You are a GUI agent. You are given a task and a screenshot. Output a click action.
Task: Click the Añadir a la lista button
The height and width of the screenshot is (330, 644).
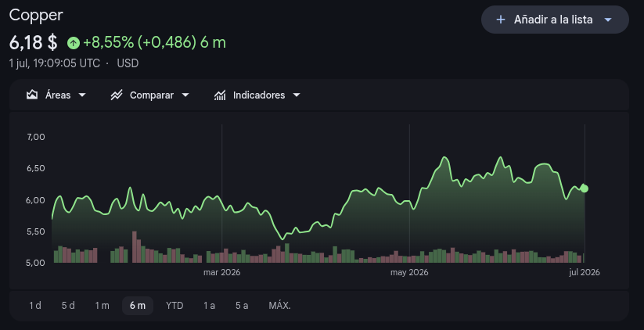pos(555,20)
